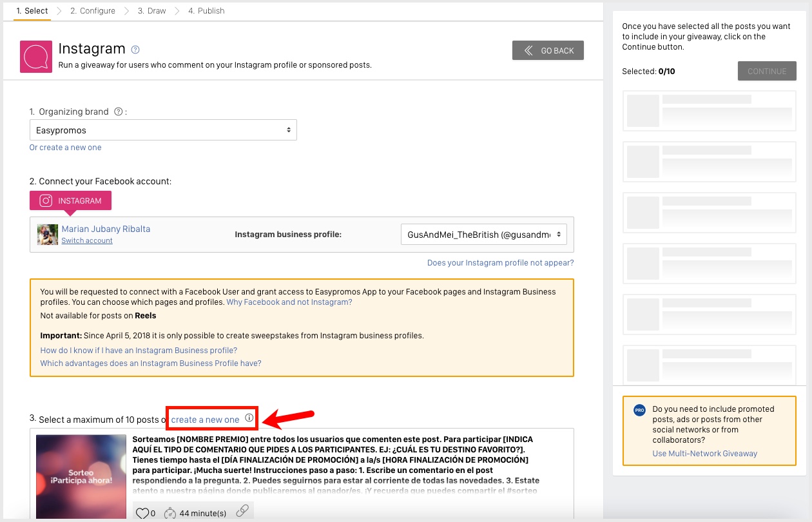Click the 'Sorteamos [NOMBRE PREMIO]' post description text
Screen dimensions: 812x522
pos(336,465)
